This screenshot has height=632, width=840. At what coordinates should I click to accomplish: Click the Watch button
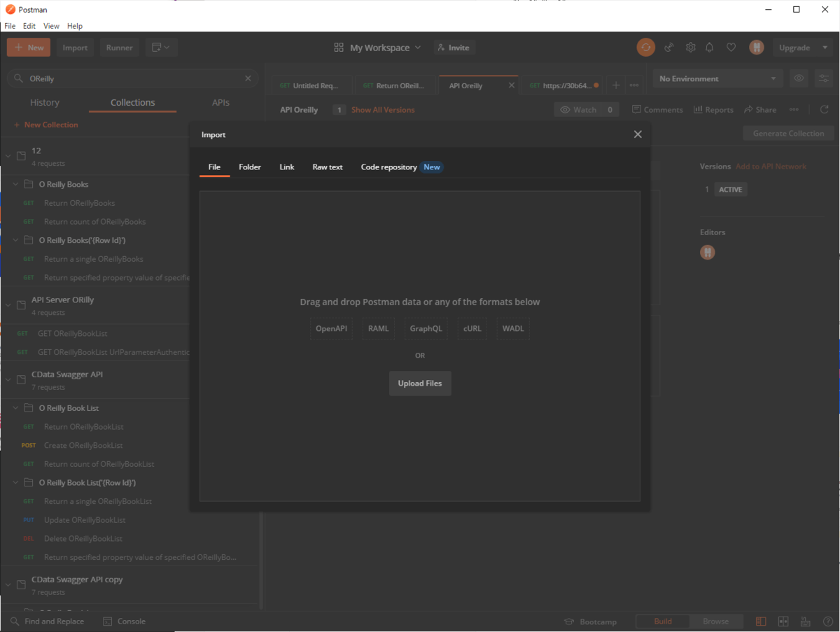point(579,110)
